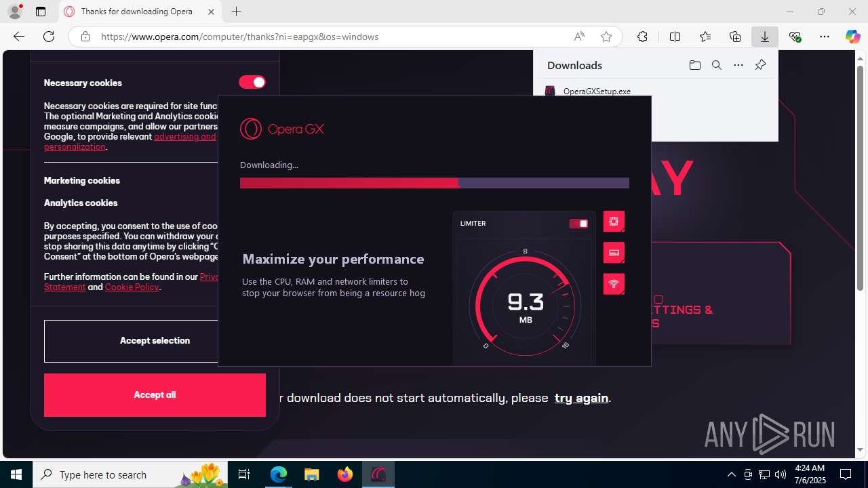Toggle the Downloads toolbar button
The image size is (868, 488).
coord(765,37)
